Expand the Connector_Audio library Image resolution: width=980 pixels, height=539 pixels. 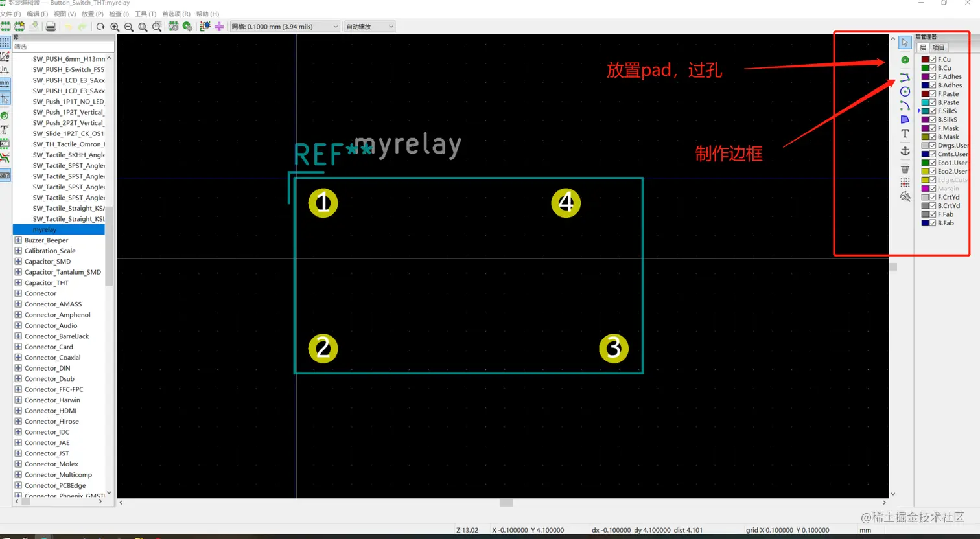pyautogui.click(x=18, y=326)
